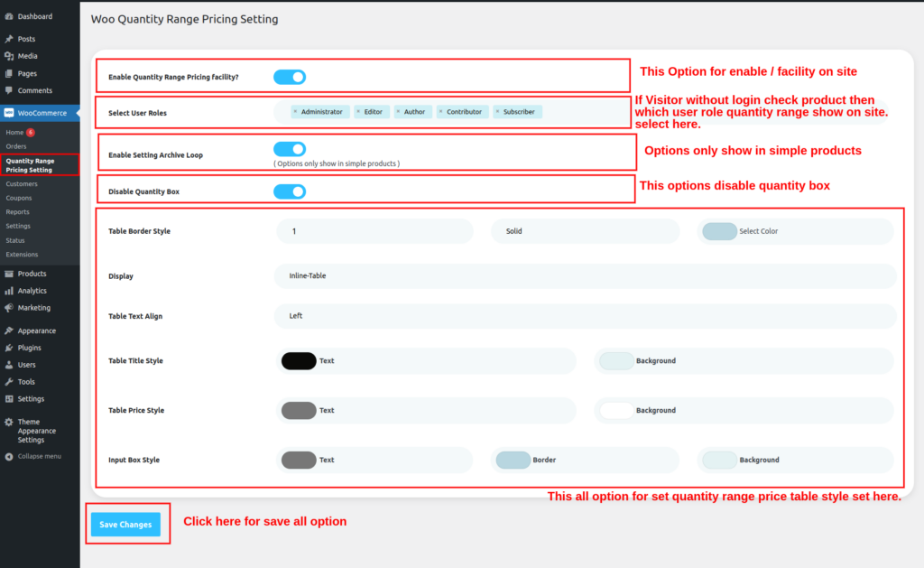Pick Table Title Style Background color swatch
Screen dimensions: 924x568
click(616, 361)
